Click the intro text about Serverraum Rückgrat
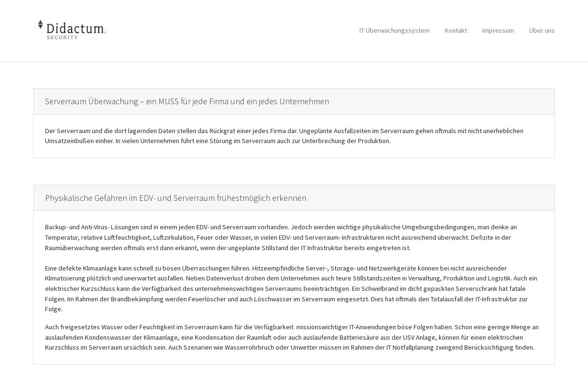This screenshot has width=588, height=379. tap(284, 136)
